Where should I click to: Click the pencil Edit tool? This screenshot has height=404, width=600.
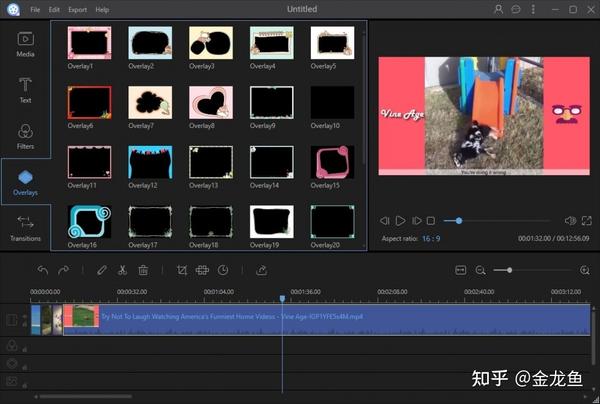(101, 270)
